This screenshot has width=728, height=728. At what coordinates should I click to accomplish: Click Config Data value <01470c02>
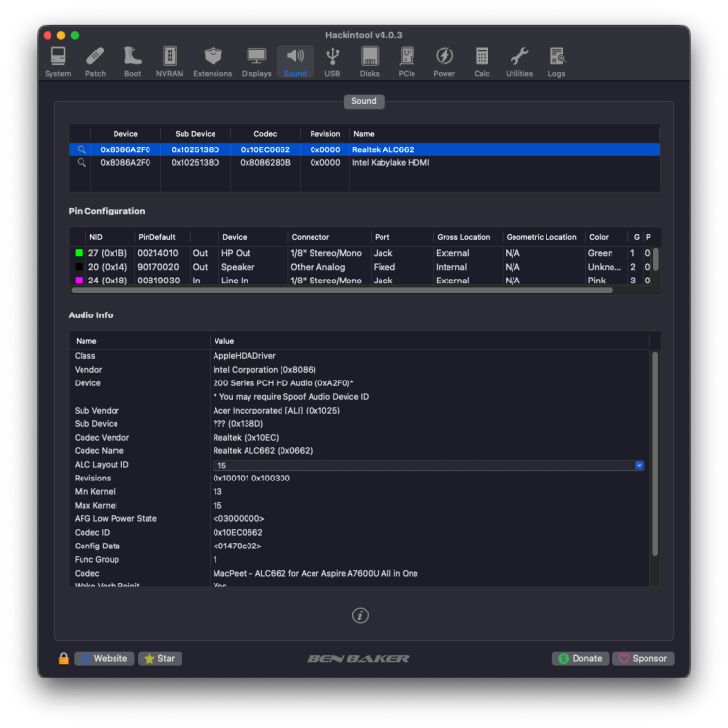click(x=237, y=546)
